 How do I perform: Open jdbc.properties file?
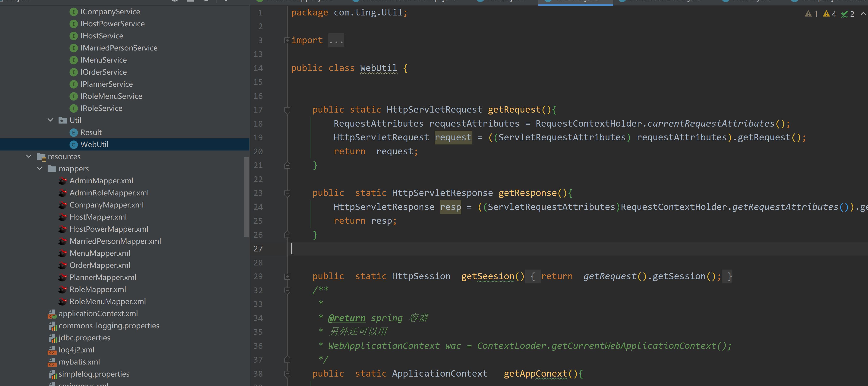84,338
